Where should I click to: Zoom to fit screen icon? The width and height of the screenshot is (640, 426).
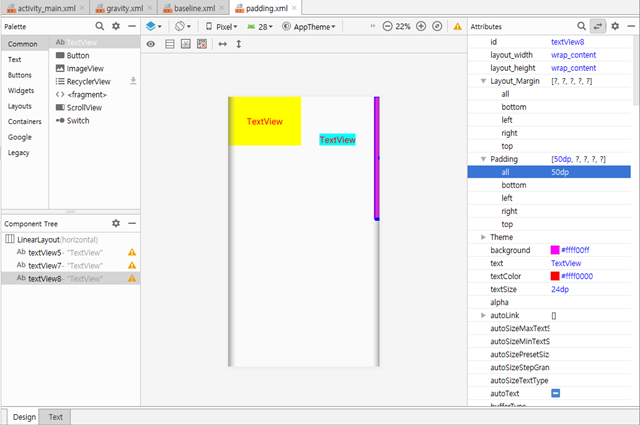coord(437,27)
